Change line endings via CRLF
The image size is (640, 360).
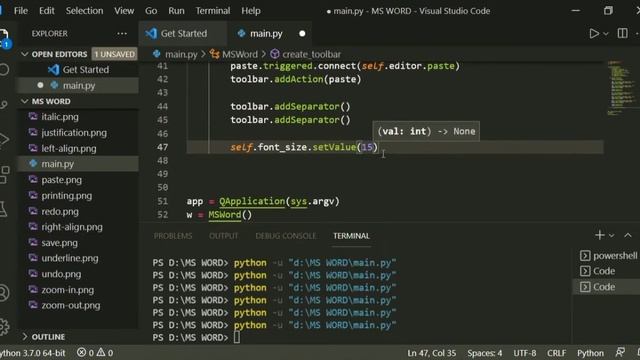(x=556, y=353)
